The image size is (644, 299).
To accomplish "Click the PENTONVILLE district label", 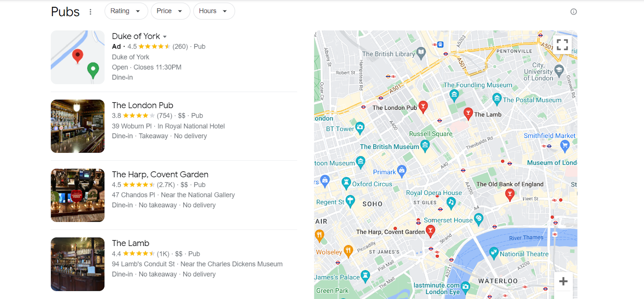I will coord(514,51).
